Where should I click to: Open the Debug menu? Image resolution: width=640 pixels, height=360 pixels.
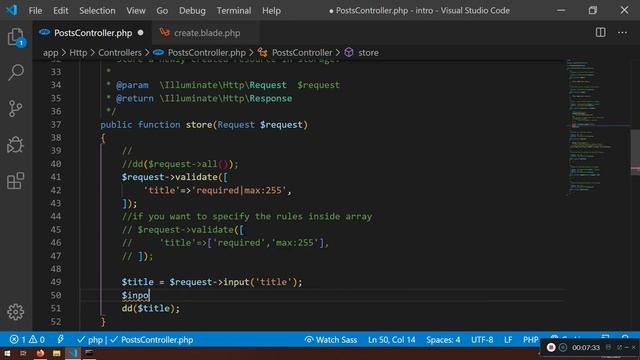(x=192, y=11)
